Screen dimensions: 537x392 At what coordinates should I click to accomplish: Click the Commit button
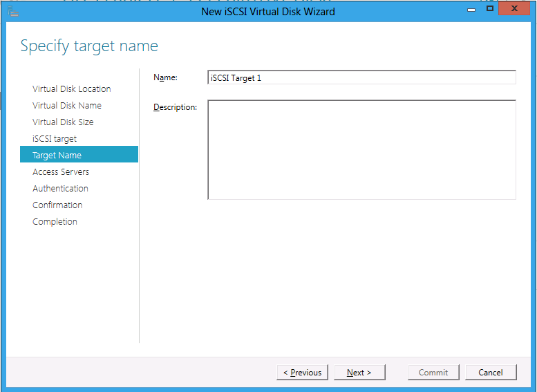pyautogui.click(x=433, y=373)
